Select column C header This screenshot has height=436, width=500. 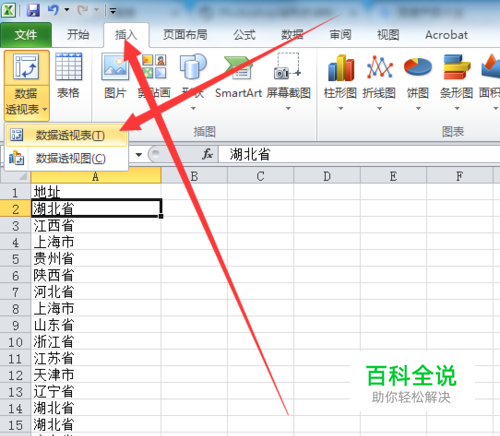point(260,176)
